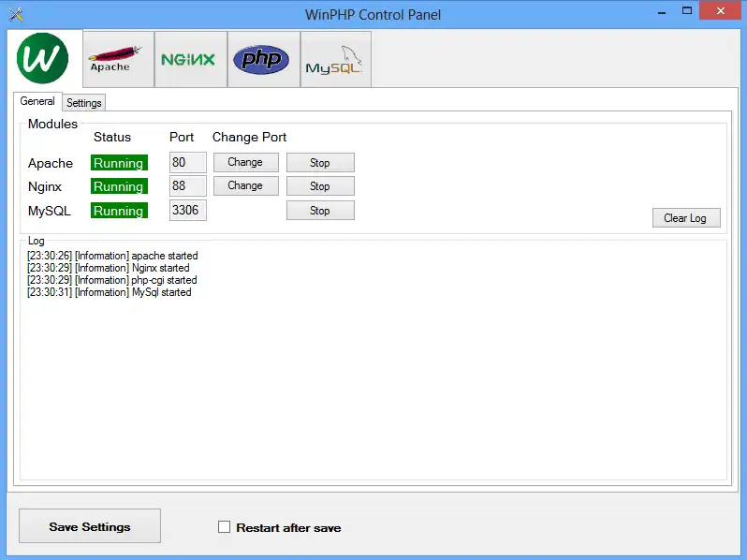
Task: Click the Apache Running status indicator
Action: [119, 163]
